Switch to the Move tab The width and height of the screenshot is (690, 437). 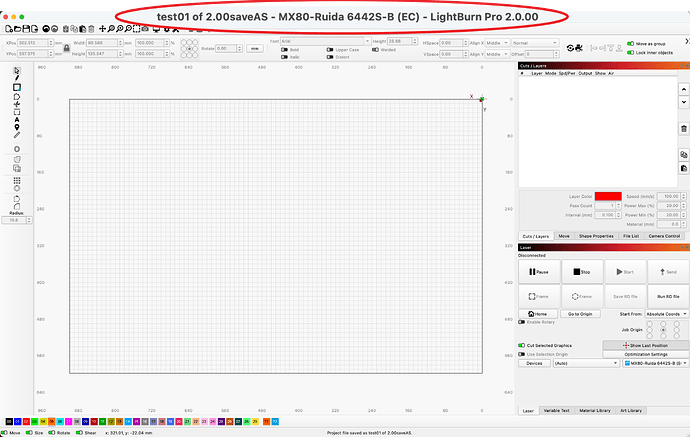tap(564, 236)
